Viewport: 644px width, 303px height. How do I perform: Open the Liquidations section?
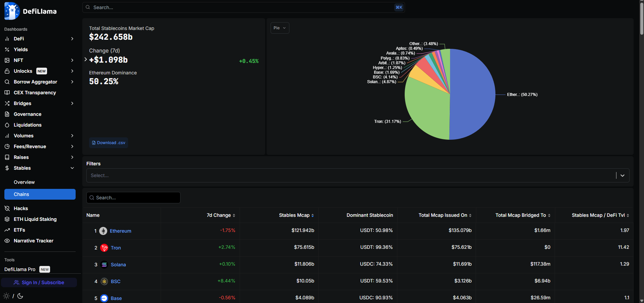(x=28, y=125)
